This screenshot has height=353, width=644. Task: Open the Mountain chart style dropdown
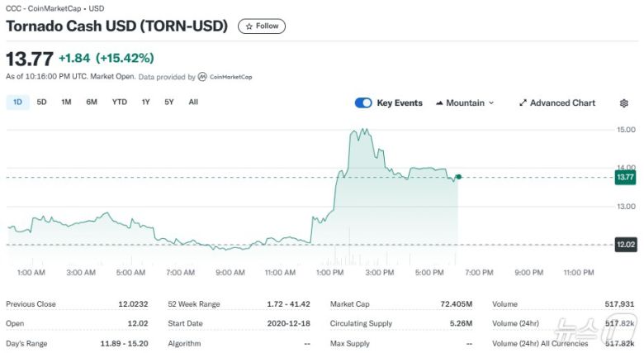click(x=465, y=103)
